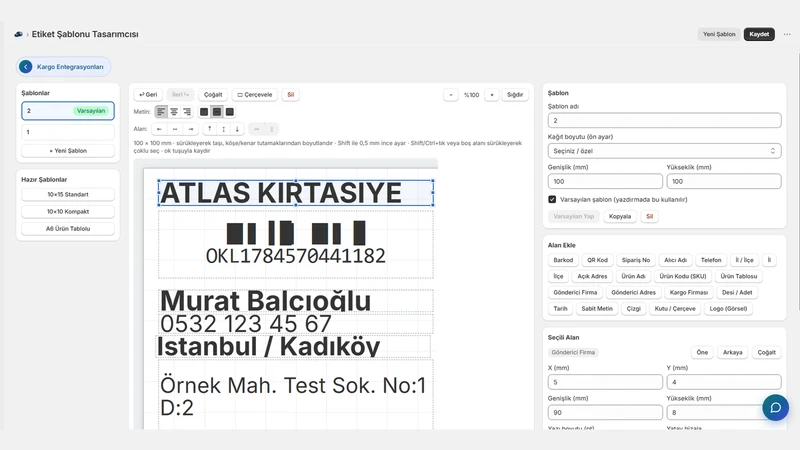Undo with the Geri button
This screenshot has height=450, width=800.
(x=148, y=95)
